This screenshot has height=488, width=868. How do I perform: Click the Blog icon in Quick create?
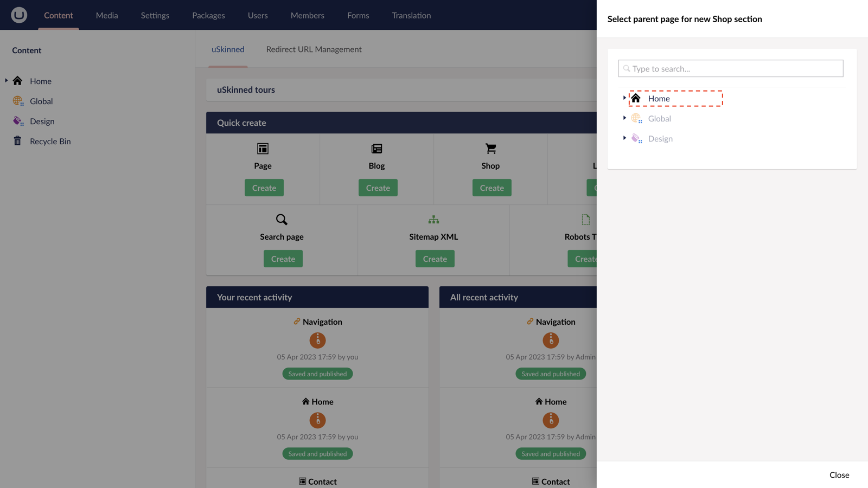click(376, 148)
